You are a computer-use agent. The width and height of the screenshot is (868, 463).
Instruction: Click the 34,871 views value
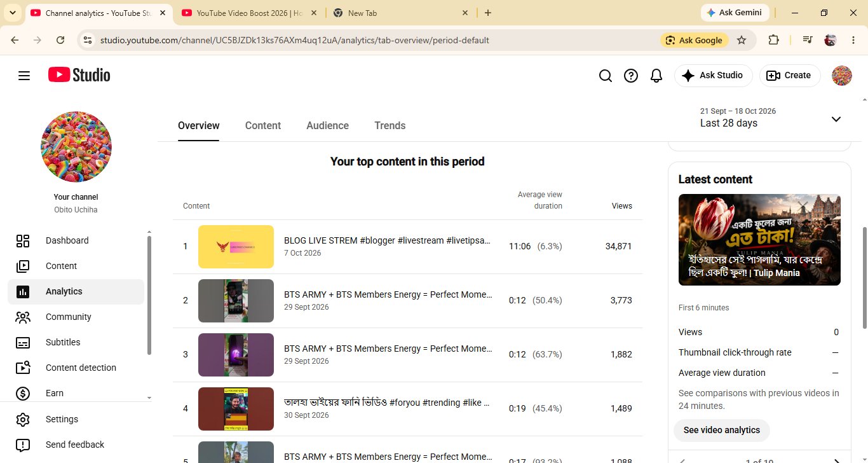[x=618, y=246]
